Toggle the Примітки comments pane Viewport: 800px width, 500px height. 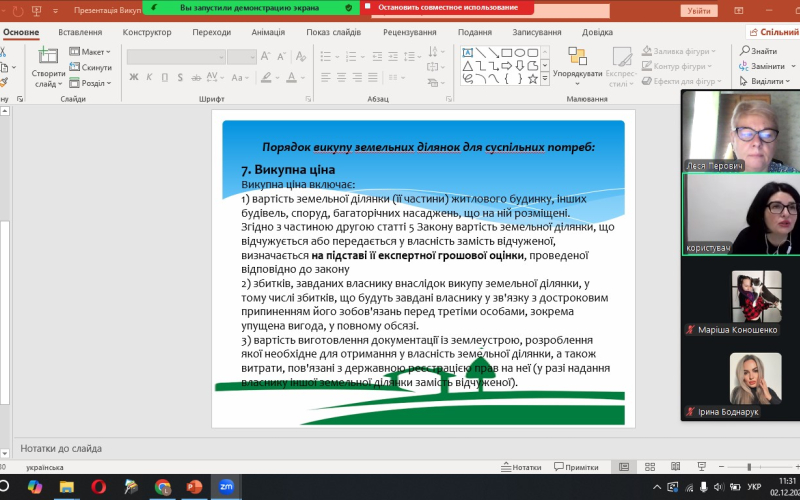(x=575, y=467)
